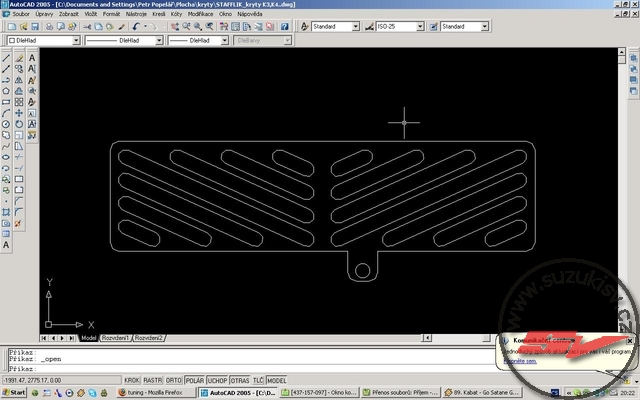Select the Trim modify tool

pos(19,157)
